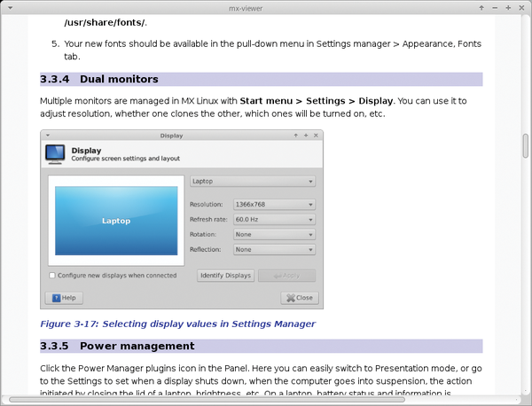Open the Resolution 1366x768 dropdown
This screenshot has width=532, height=406.
click(x=274, y=205)
